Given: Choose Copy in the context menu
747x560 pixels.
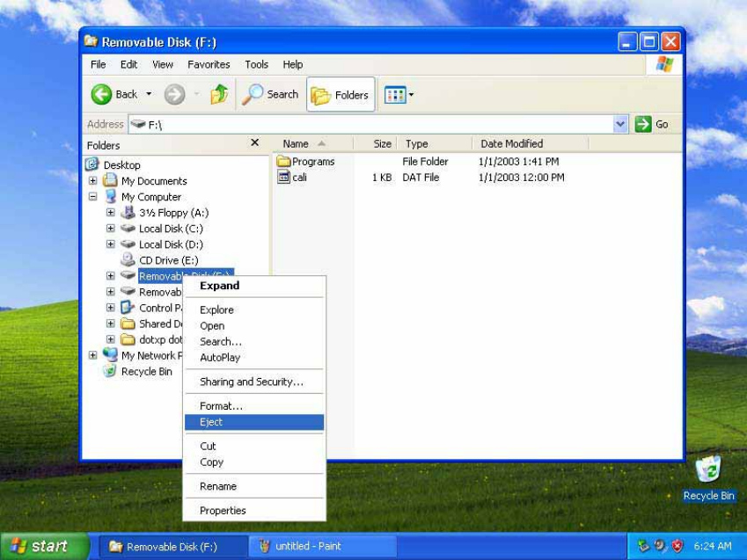Looking at the screenshot, I should [254, 462].
